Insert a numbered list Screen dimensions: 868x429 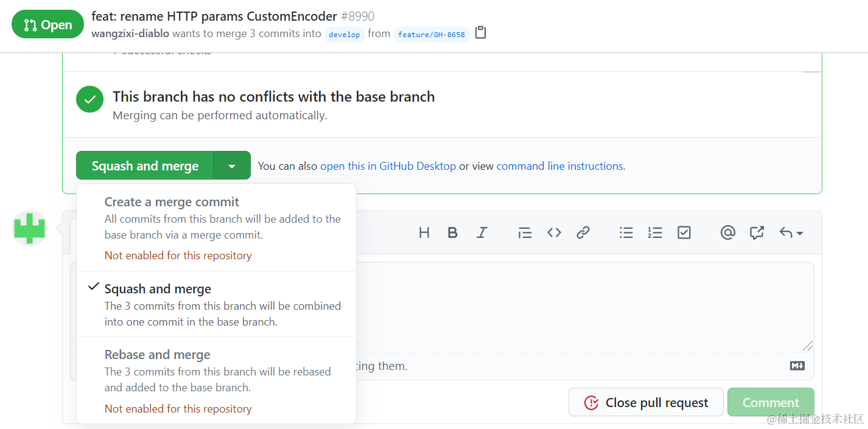click(x=655, y=232)
